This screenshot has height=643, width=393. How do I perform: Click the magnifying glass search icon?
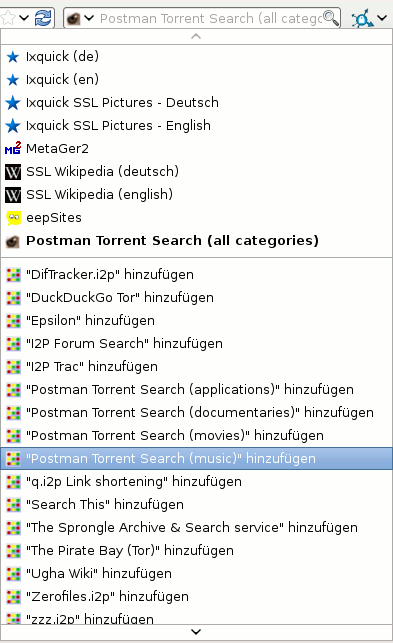(331, 18)
